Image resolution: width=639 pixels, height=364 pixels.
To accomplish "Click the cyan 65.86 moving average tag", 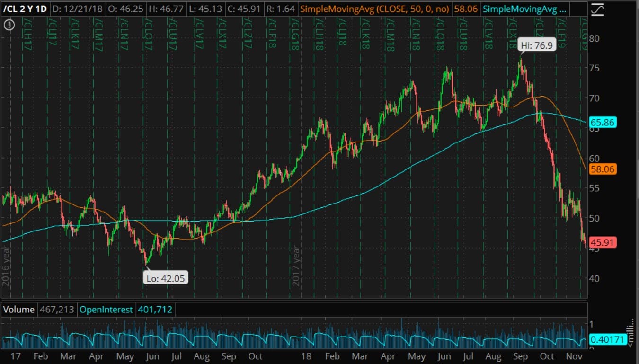I will pyautogui.click(x=603, y=123).
